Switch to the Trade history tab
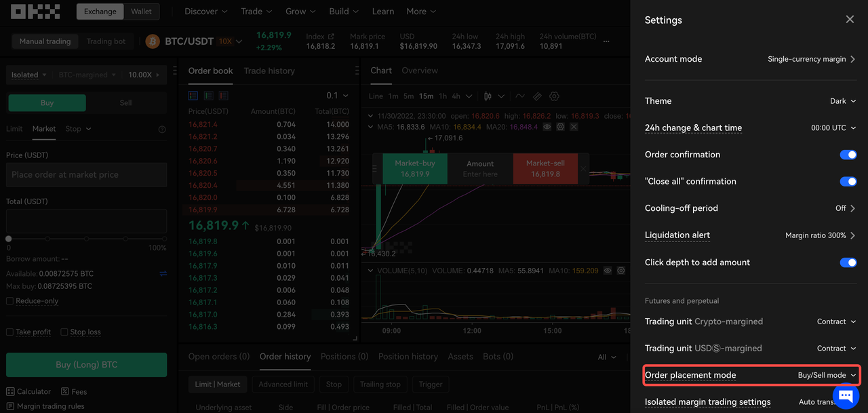Viewport: 868px width, 413px height. [270, 71]
